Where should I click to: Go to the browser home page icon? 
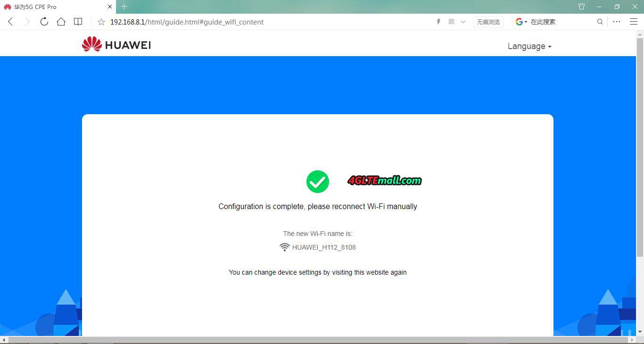61,22
